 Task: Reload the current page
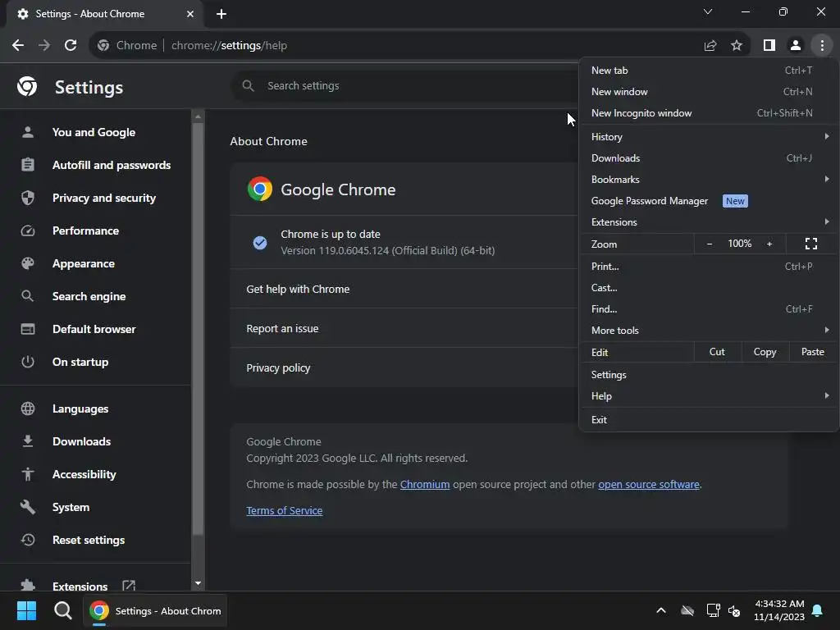[x=71, y=46]
